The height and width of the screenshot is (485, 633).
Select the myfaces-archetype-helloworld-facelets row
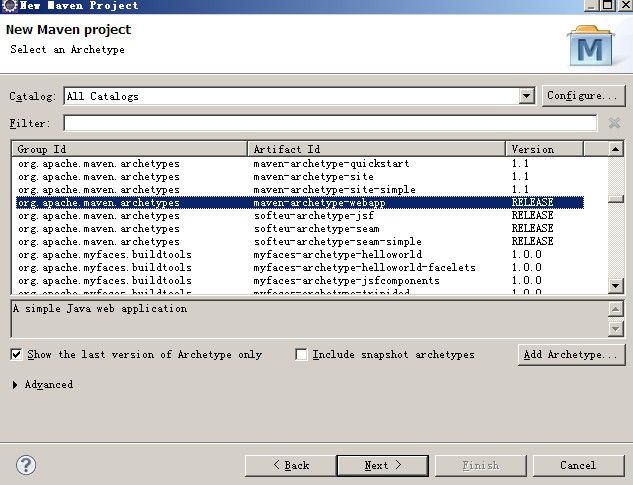coord(300,267)
